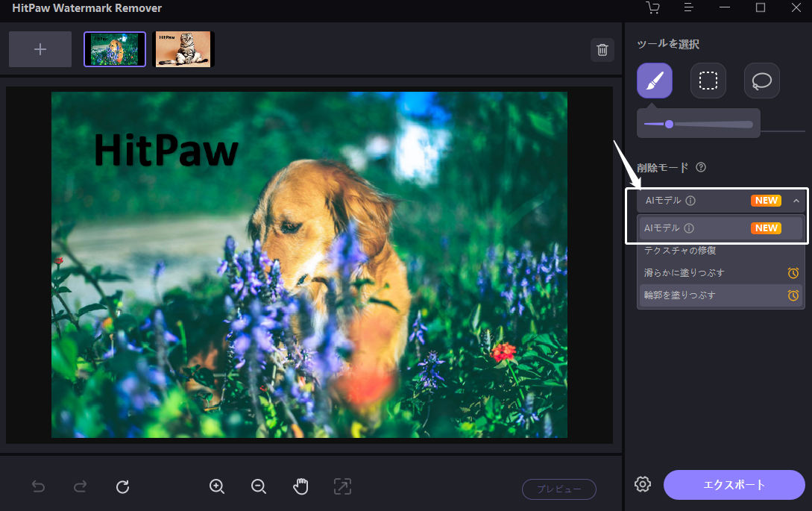Choose 滑らかに塗りつぶす option
This screenshot has width=812, height=511.
(720, 272)
